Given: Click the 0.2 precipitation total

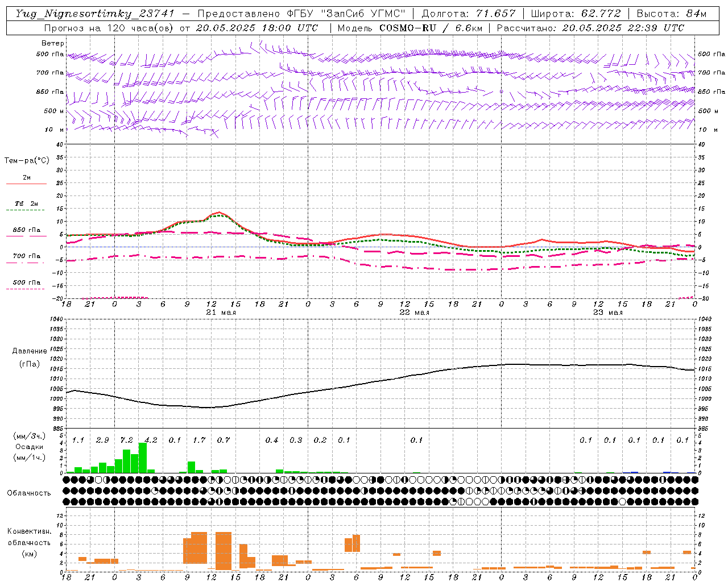Looking at the screenshot, I should click(x=320, y=440).
